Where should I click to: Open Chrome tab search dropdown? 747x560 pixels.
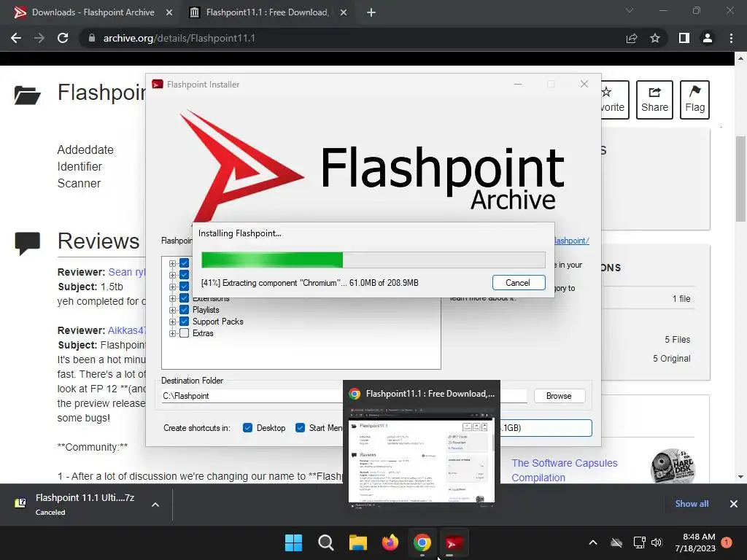coord(630,10)
